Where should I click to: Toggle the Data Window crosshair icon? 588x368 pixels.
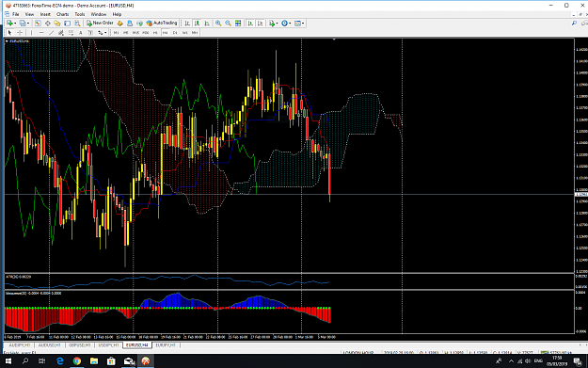48,24
